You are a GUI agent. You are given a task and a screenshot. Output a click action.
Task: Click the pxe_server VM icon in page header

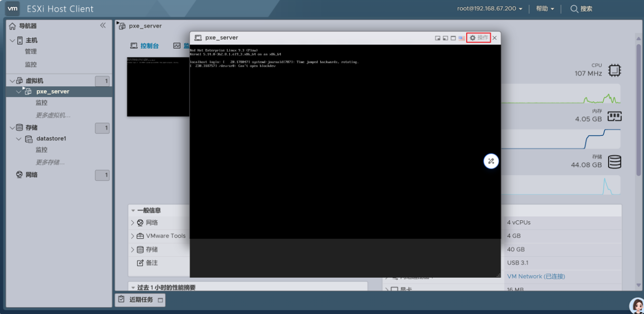coord(122,26)
